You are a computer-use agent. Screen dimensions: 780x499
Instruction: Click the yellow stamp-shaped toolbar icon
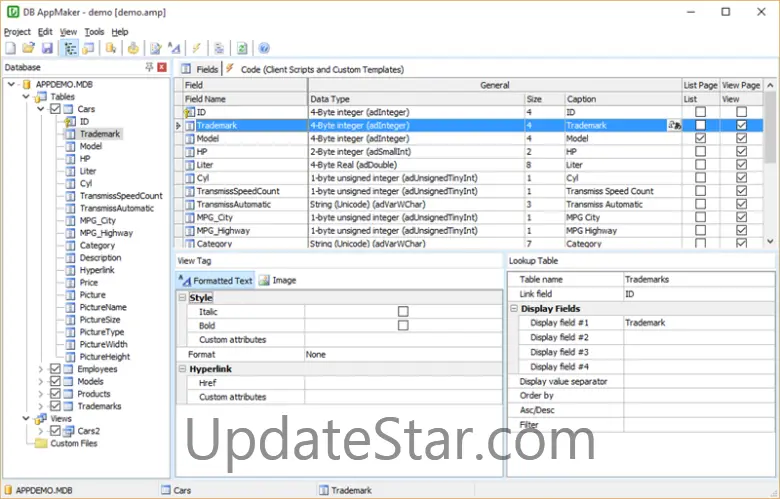pos(133,48)
